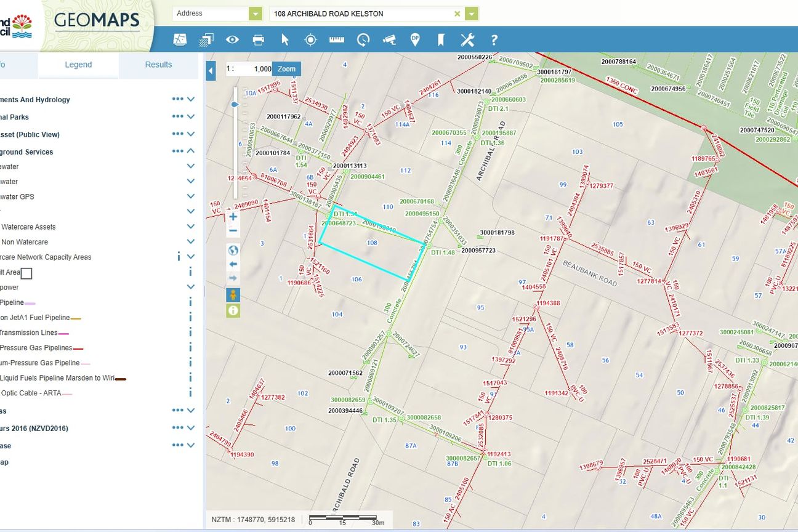Click the printer icon in toolbar
Image resolution: width=798 pixels, height=532 pixels.
point(259,40)
